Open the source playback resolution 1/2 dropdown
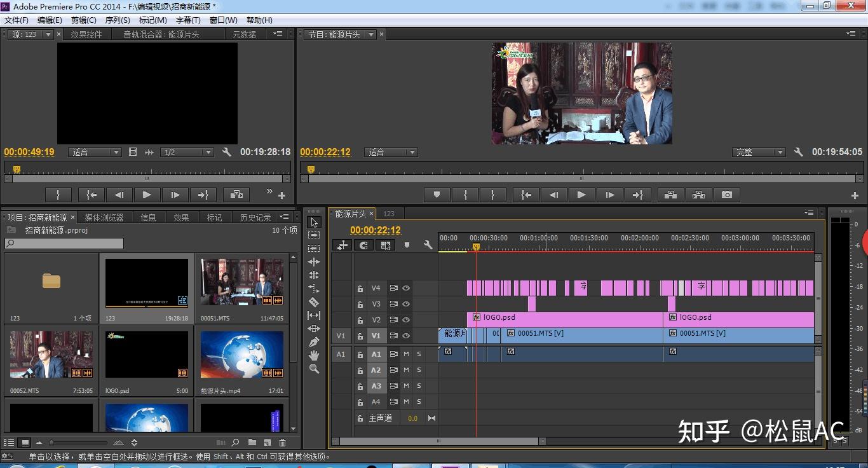The width and height of the screenshot is (868, 468). pos(187,153)
